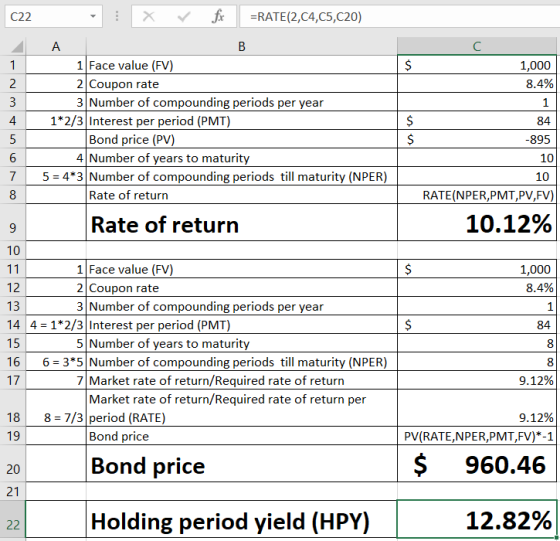560x541 pixels.
Task: Select cell C13 with value 1
Action: [x=477, y=306]
